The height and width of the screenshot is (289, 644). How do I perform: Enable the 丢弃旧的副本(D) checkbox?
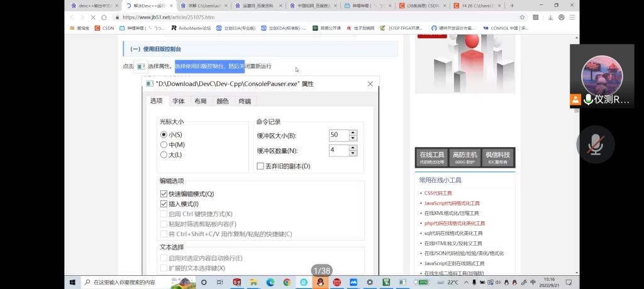point(260,166)
